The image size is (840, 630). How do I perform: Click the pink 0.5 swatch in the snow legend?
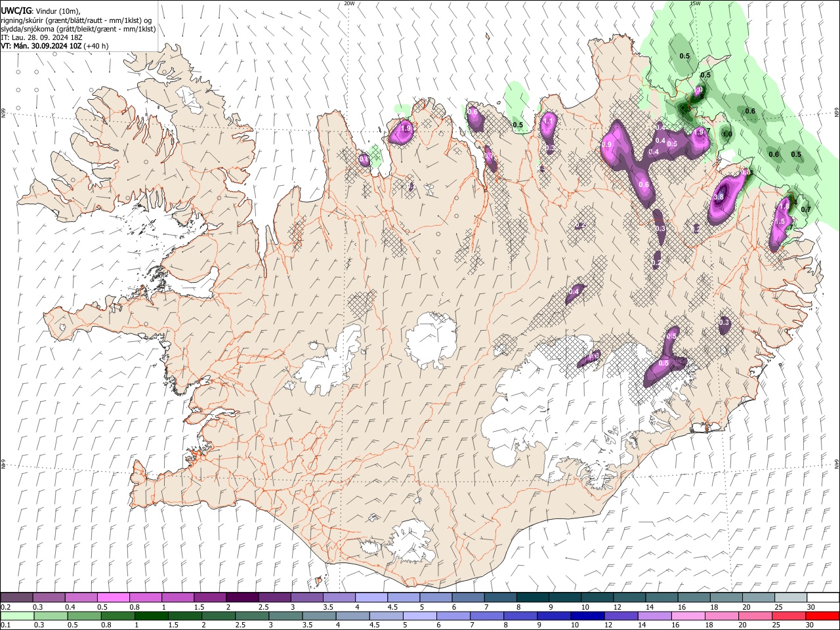(x=113, y=597)
